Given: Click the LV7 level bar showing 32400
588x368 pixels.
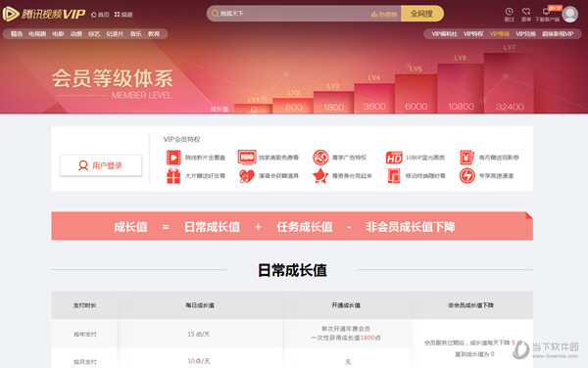Looking at the screenshot, I should [509, 83].
